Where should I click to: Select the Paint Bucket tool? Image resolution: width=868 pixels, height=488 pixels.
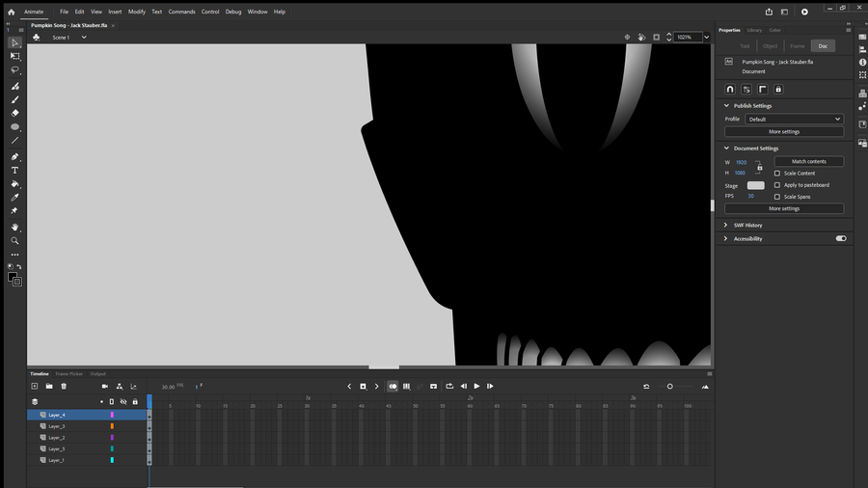pos(14,183)
